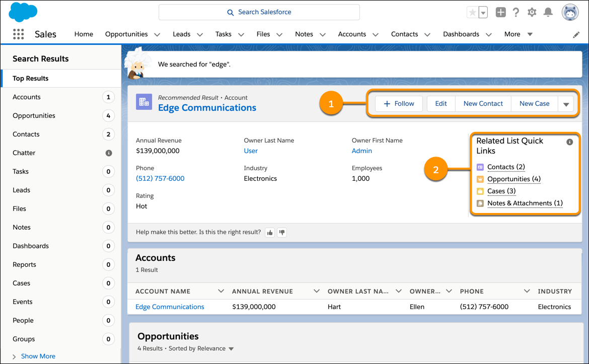Click the Salesforce cloud logo
The height and width of the screenshot is (364, 589).
point(23,12)
